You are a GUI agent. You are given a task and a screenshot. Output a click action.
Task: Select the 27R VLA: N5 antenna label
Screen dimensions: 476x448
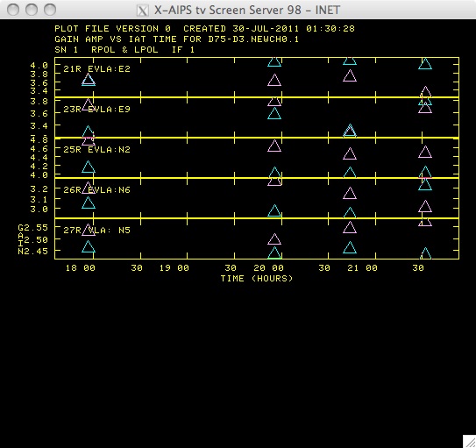(96, 230)
